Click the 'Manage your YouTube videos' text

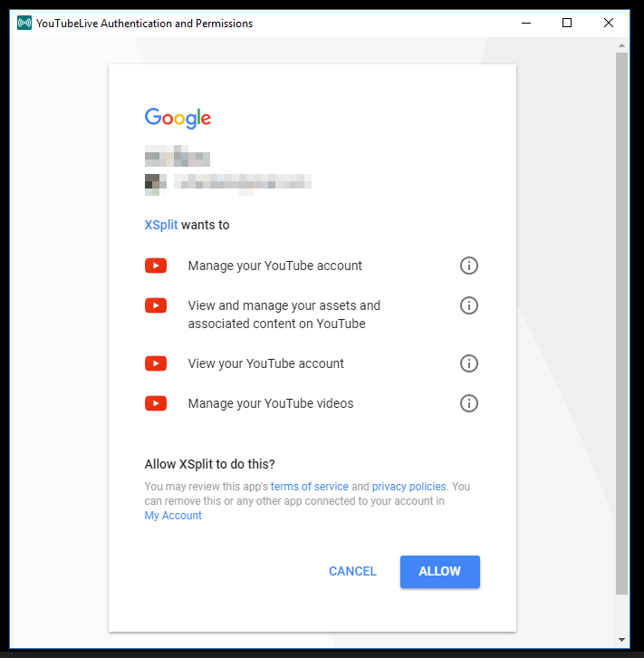click(271, 403)
